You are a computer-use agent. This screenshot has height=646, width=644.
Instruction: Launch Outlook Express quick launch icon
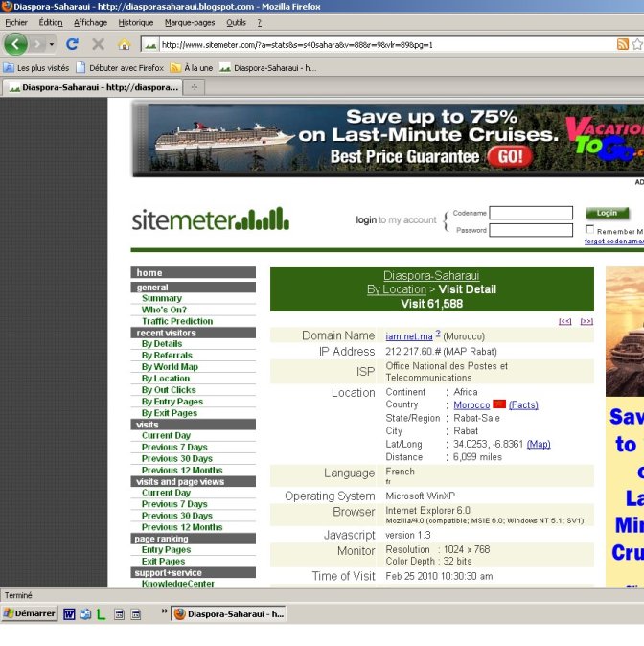coord(85,614)
